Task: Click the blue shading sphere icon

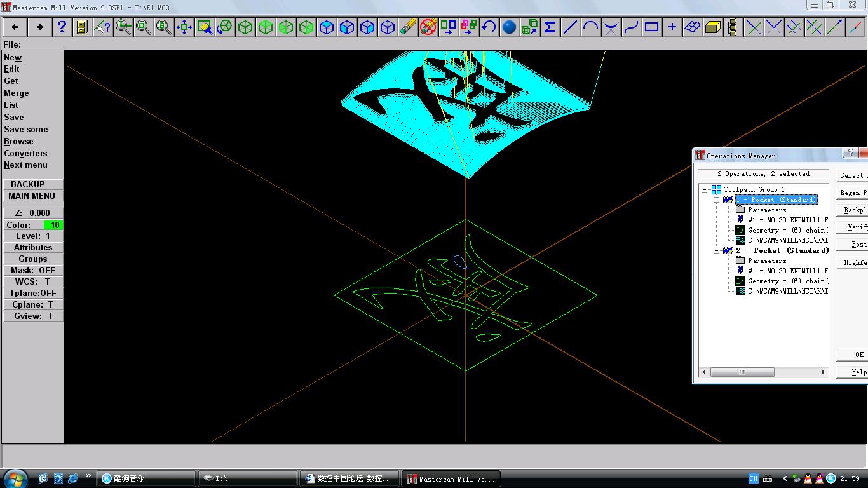Action: 509,27
